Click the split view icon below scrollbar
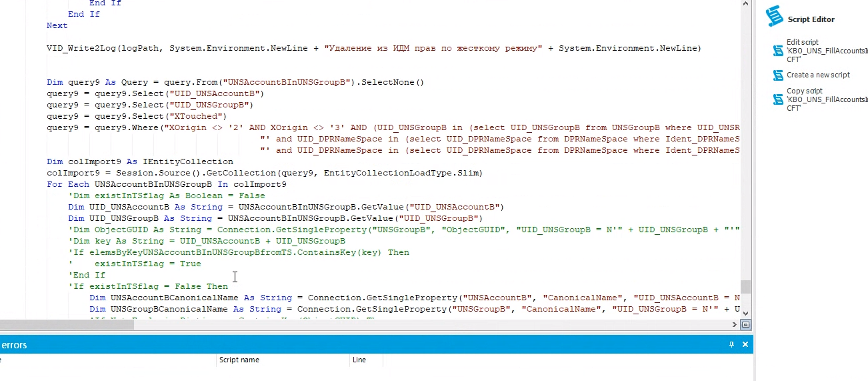Image resolution: width=868 pixels, height=381 pixels. 745,325
